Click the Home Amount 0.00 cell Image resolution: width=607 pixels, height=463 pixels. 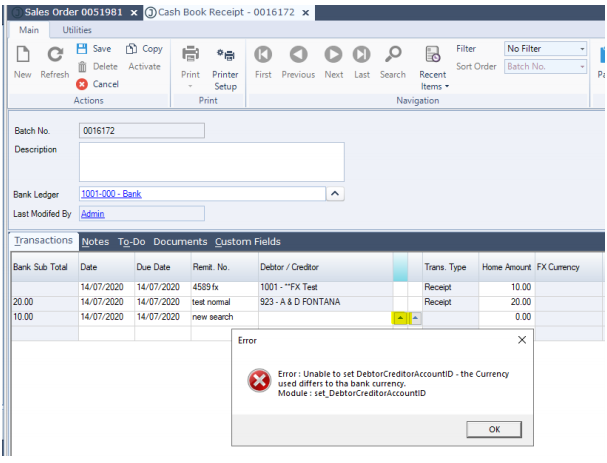[x=507, y=317]
